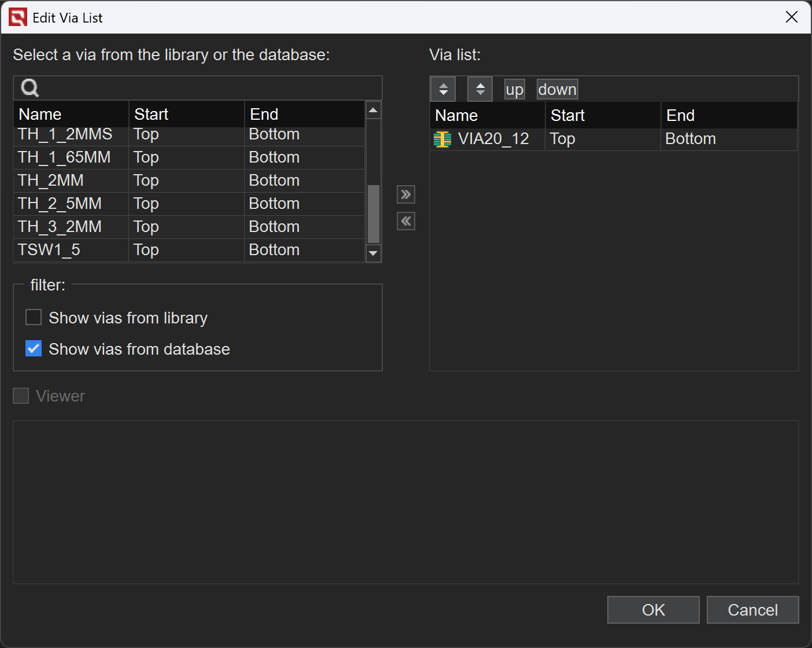Screen dimensions: 812x648
Task: Click Cancel to discard changes
Action: tap(752, 610)
